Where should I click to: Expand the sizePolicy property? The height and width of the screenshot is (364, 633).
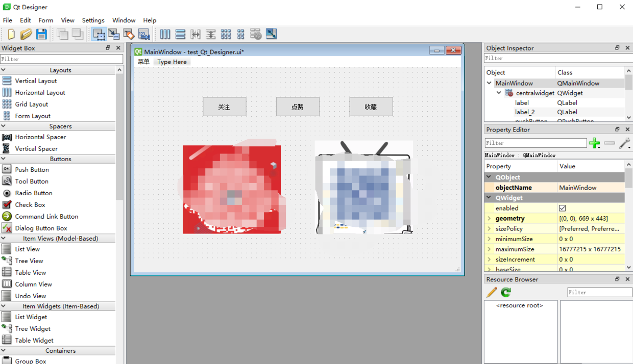click(x=489, y=228)
